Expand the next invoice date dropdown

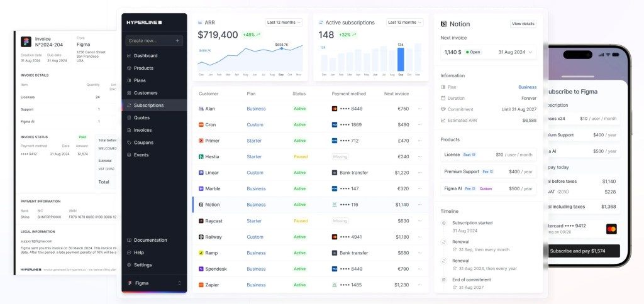coord(530,52)
